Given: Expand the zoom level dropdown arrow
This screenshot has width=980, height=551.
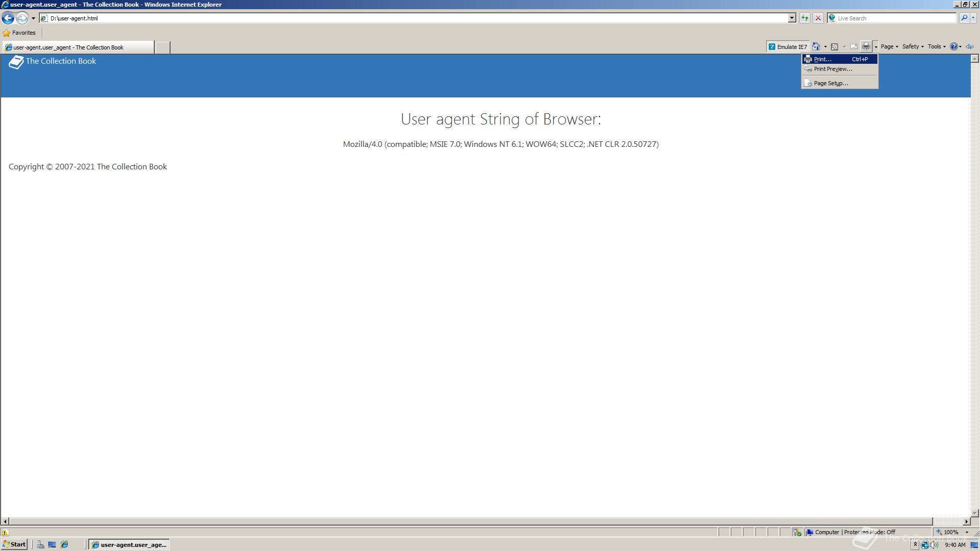Looking at the screenshot, I should (x=967, y=532).
